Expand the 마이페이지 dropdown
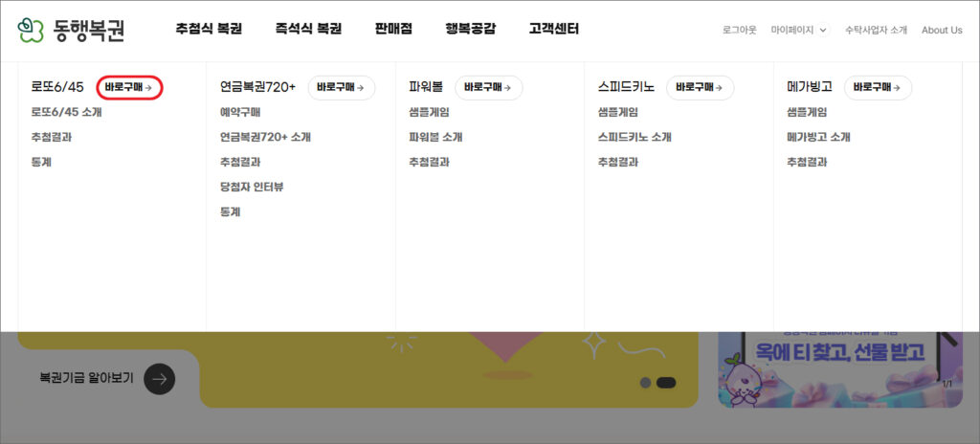The height and width of the screenshot is (444, 980). click(798, 30)
